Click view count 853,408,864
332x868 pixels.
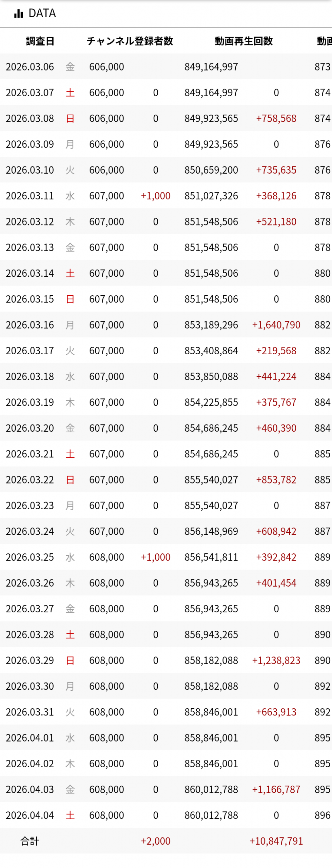[211, 351]
